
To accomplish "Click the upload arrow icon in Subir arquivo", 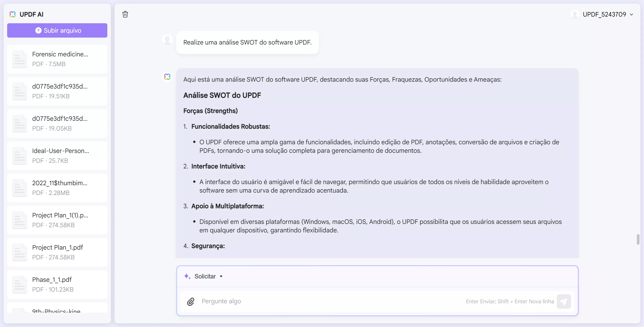I will (38, 30).
